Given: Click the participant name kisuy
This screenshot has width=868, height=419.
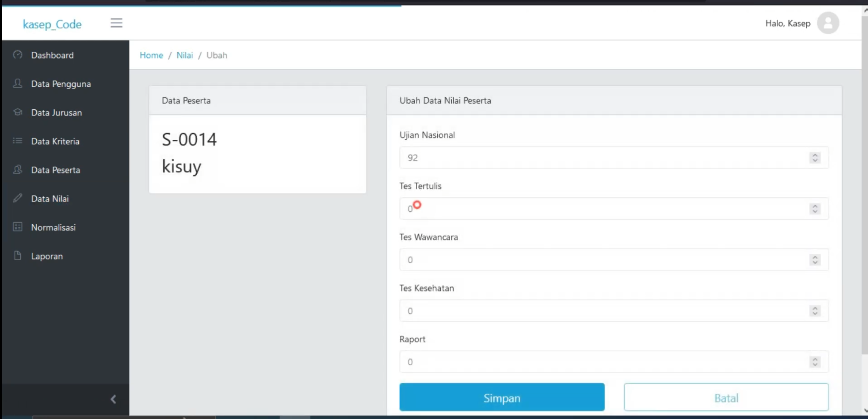Looking at the screenshot, I should [182, 167].
